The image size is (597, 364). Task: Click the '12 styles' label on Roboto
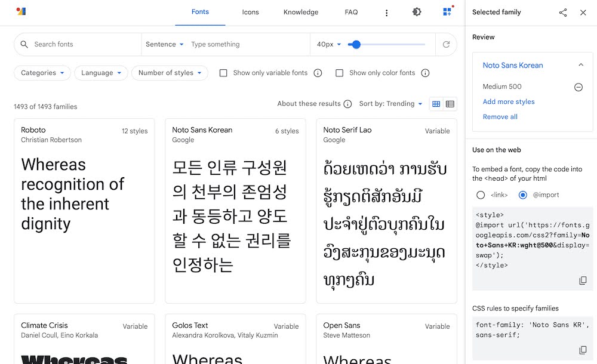(x=135, y=131)
